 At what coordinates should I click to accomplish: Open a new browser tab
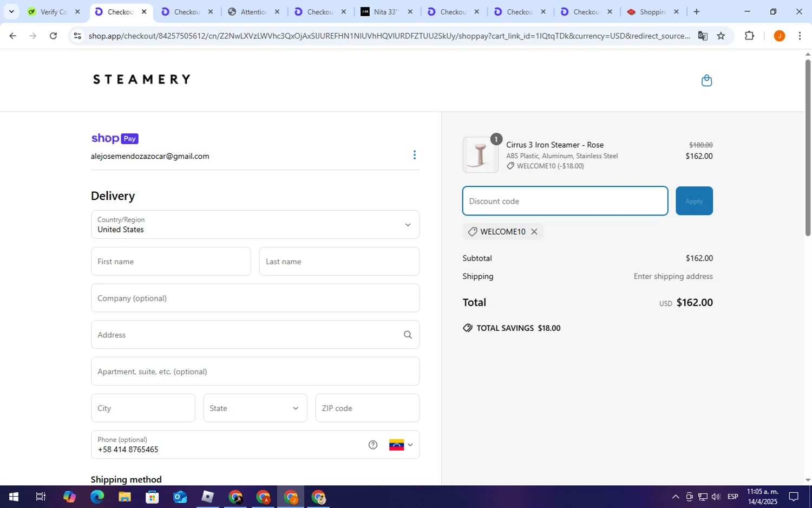click(697, 11)
